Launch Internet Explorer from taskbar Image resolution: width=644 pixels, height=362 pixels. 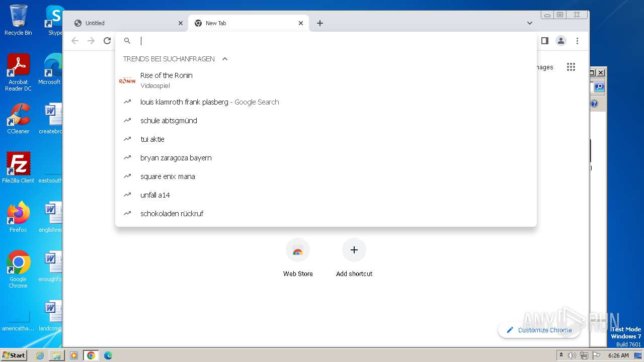(40, 355)
